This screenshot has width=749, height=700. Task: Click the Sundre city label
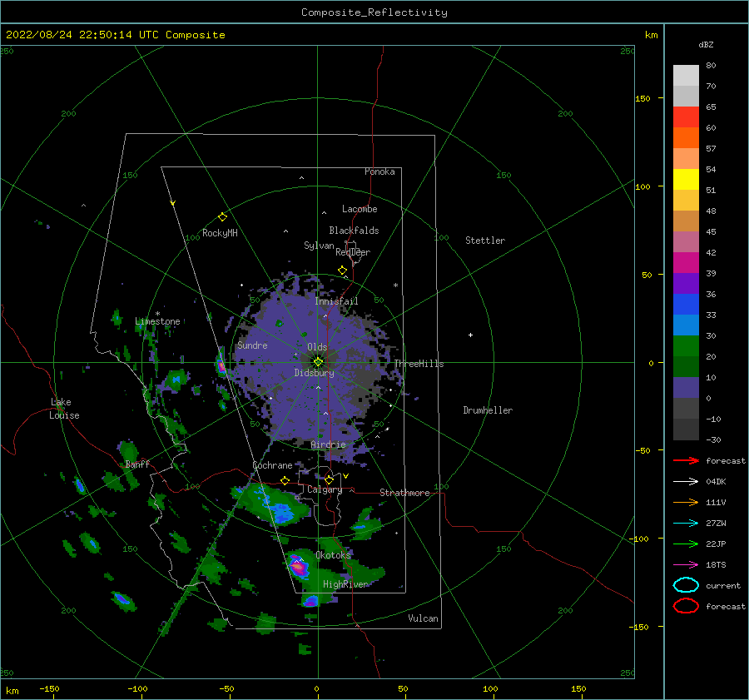(x=252, y=345)
